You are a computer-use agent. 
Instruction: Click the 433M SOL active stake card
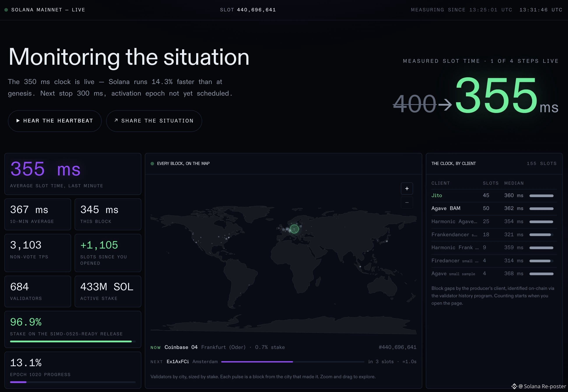108,292
